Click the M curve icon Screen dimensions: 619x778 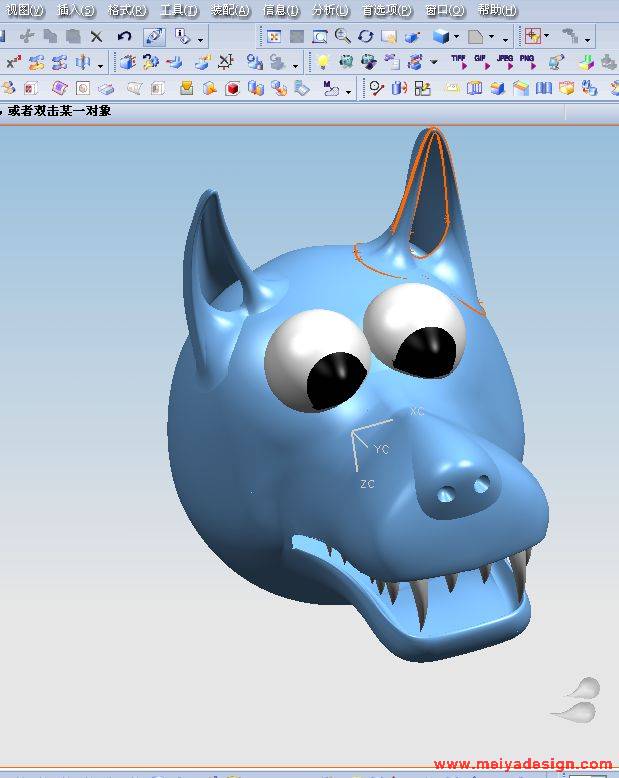tap(331, 88)
